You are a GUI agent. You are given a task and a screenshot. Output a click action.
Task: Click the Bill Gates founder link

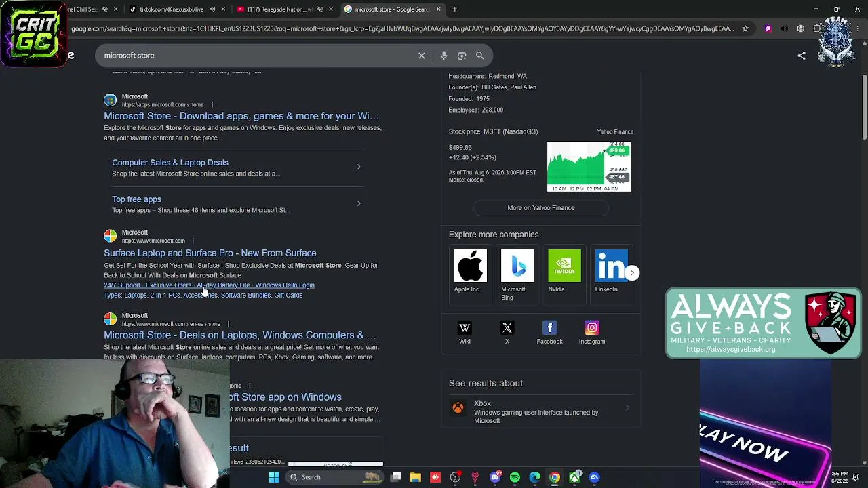click(x=494, y=87)
